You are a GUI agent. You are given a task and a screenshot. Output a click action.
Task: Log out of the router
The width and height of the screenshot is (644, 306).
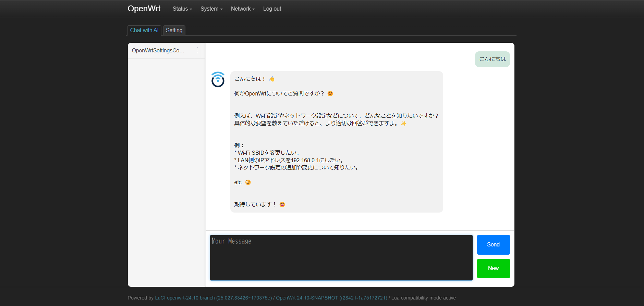click(x=272, y=9)
